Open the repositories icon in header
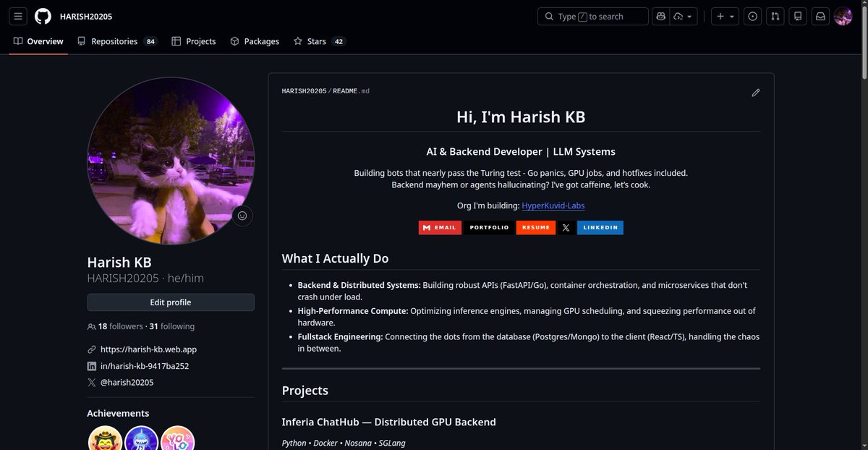This screenshot has height=450, width=868. pyautogui.click(x=798, y=16)
